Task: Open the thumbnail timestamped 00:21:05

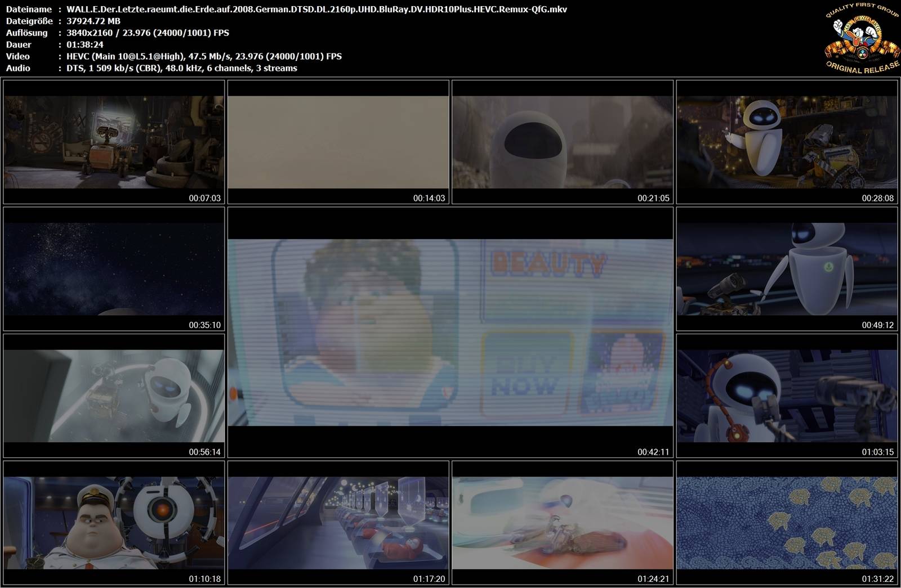Action: (x=563, y=142)
